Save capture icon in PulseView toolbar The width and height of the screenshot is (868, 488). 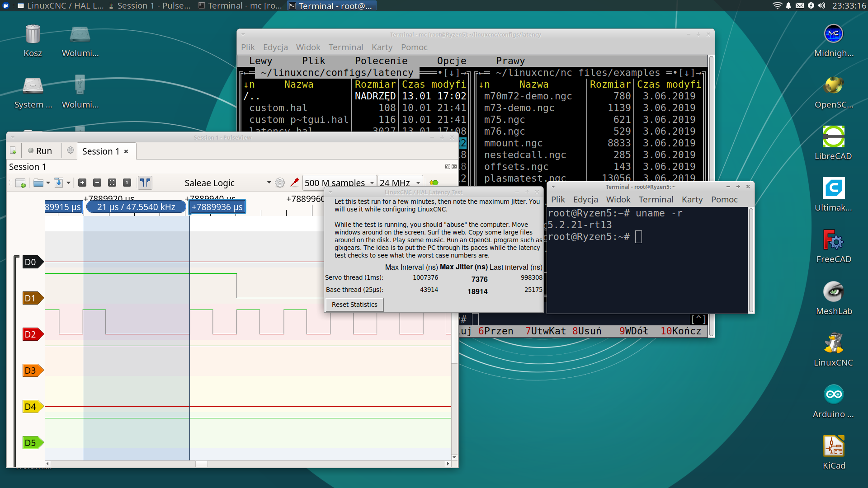pos(58,183)
